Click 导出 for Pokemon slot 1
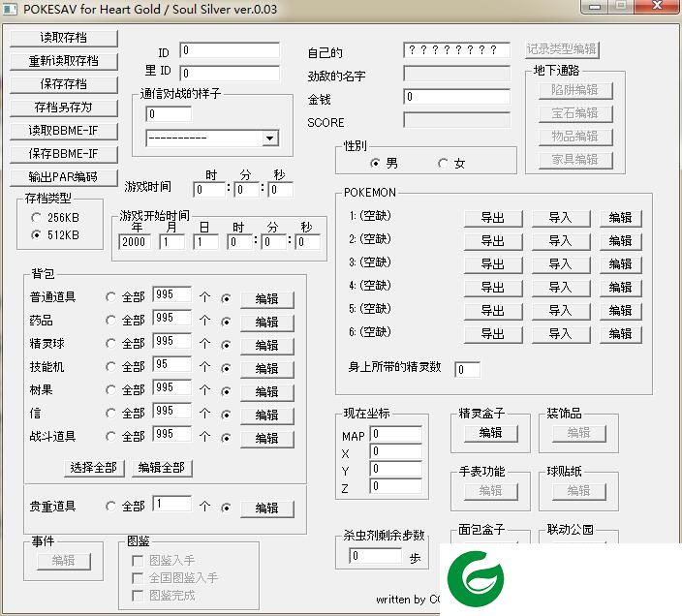The height and width of the screenshot is (616, 682). [x=493, y=218]
